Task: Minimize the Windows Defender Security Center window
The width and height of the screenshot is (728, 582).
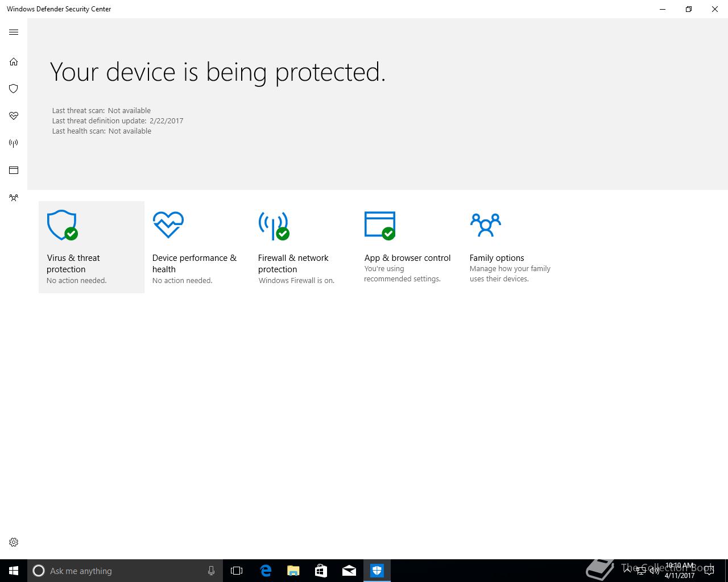Action: click(x=663, y=9)
